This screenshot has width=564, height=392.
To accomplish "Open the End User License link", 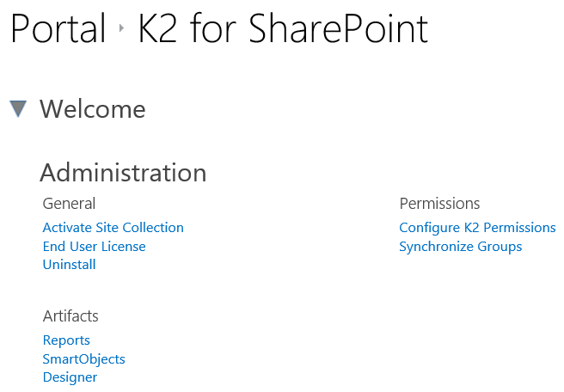I will click(94, 247).
